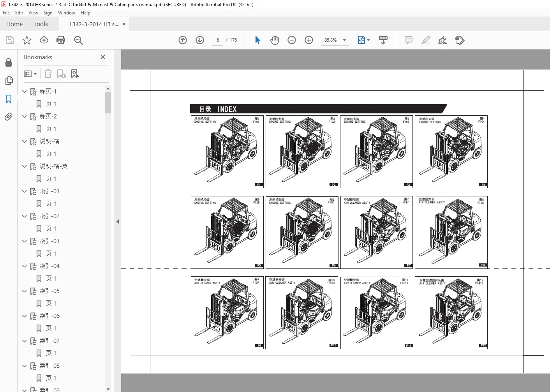Collapse the 扉页-2 bookmark
The height and width of the screenshot is (392, 550).
click(25, 117)
